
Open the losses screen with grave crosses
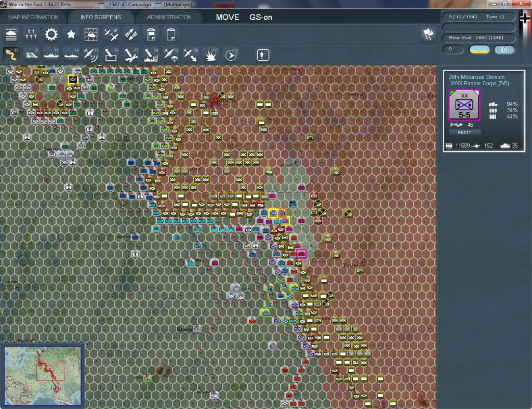31,34
